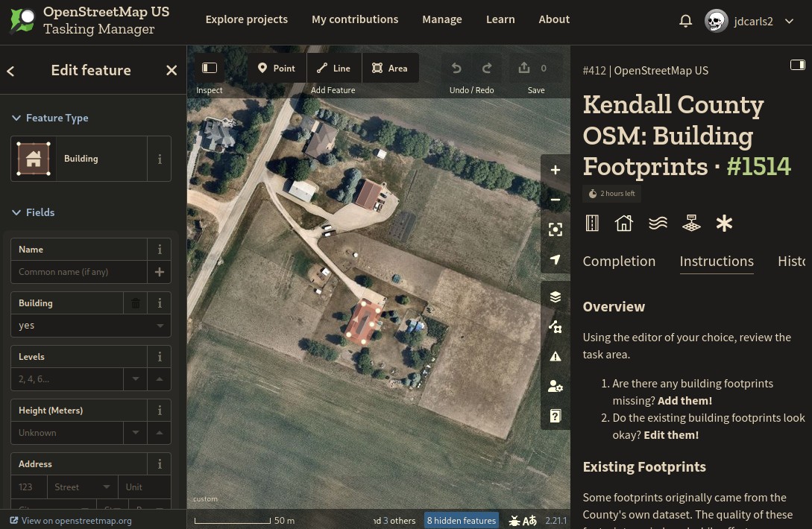The image size is (812, 529).
Task: Open the Building value dropdown
Action: 160,326
